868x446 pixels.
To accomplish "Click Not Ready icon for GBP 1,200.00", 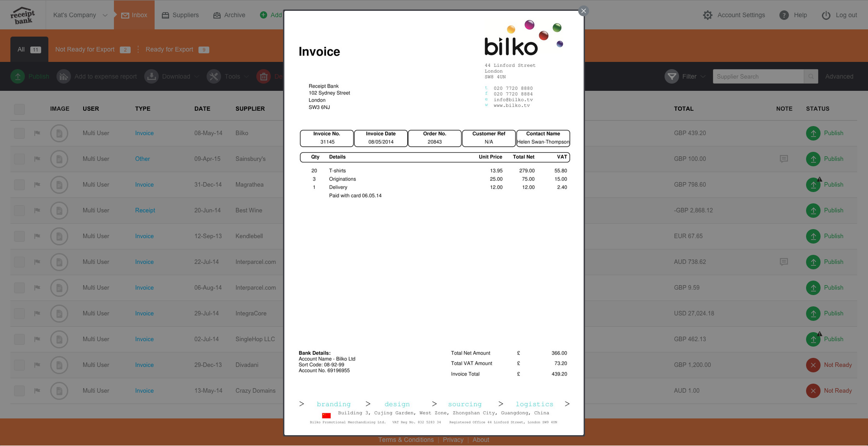I will click(813, 365).
